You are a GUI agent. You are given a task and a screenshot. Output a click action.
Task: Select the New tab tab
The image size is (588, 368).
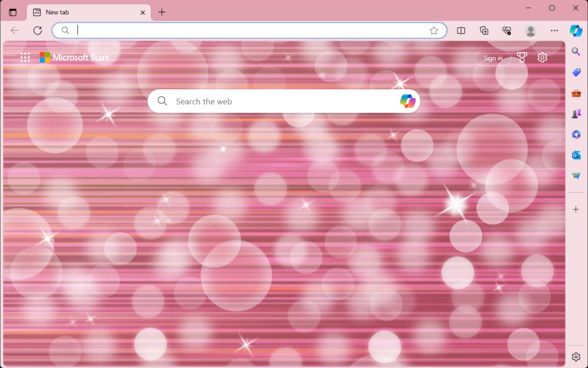click(x=89, y=12)
